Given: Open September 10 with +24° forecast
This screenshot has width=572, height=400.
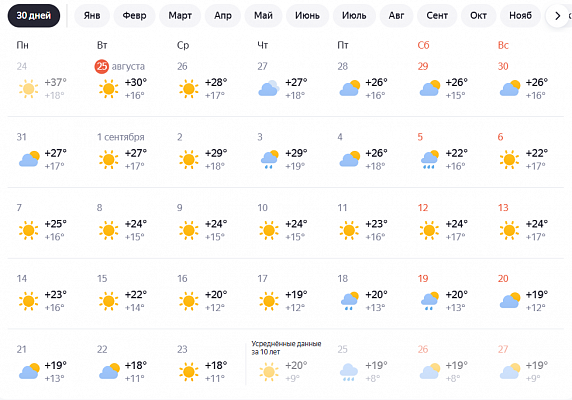Looking at the screenshot, I should (288, 223).
